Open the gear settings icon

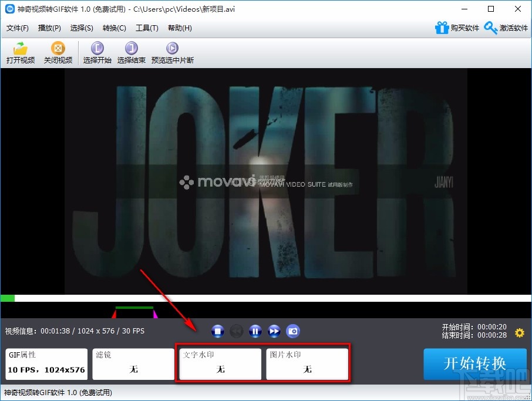point(519,333)
